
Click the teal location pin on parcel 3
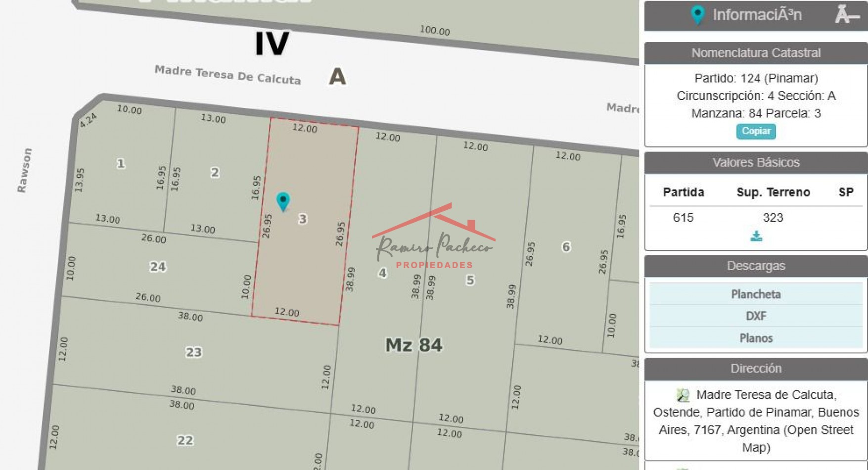[283, 201]
